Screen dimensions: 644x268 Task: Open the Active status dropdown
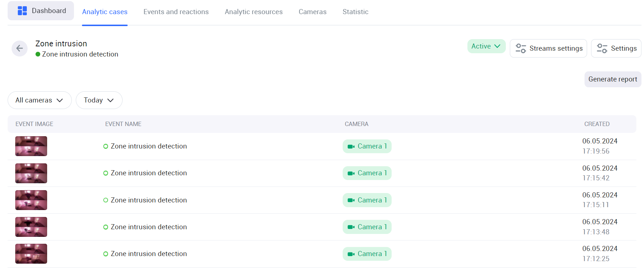[x=486, y=46]
